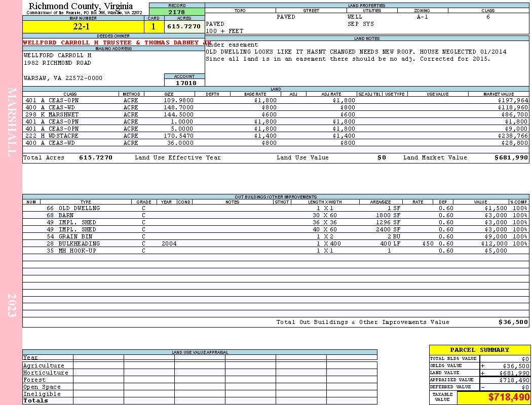Click the Ineligible row label

42,394
